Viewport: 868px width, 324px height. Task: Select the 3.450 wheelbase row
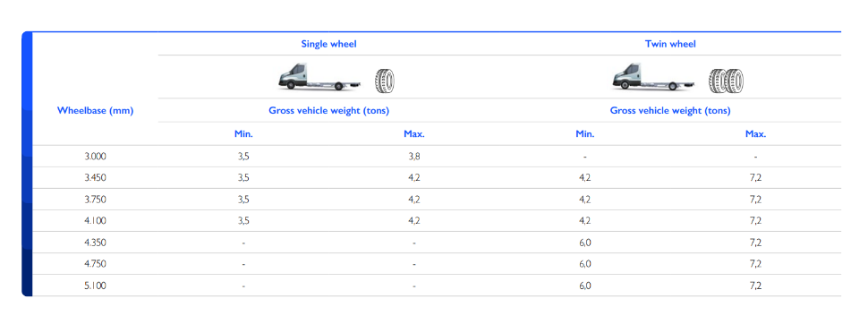coord(437,178)
